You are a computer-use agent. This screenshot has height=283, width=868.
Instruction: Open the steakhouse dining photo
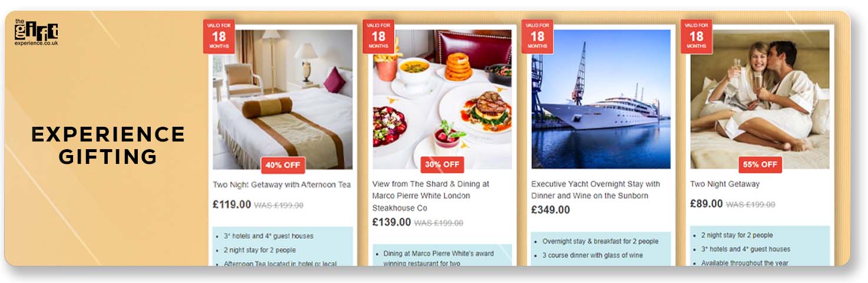[x=442, y=100]
